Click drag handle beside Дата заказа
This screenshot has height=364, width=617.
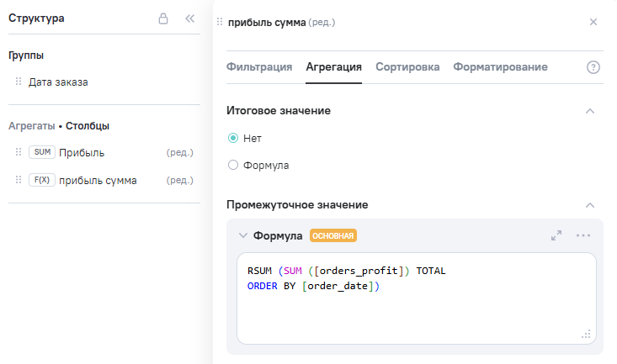pyautogui.click(x=19, y=82)
